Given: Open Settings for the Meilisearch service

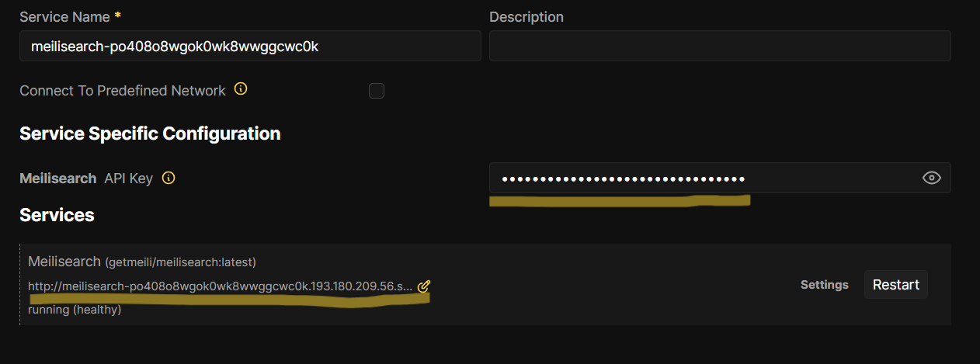Looking at the screenshot, I should click(x=824, y=285).
